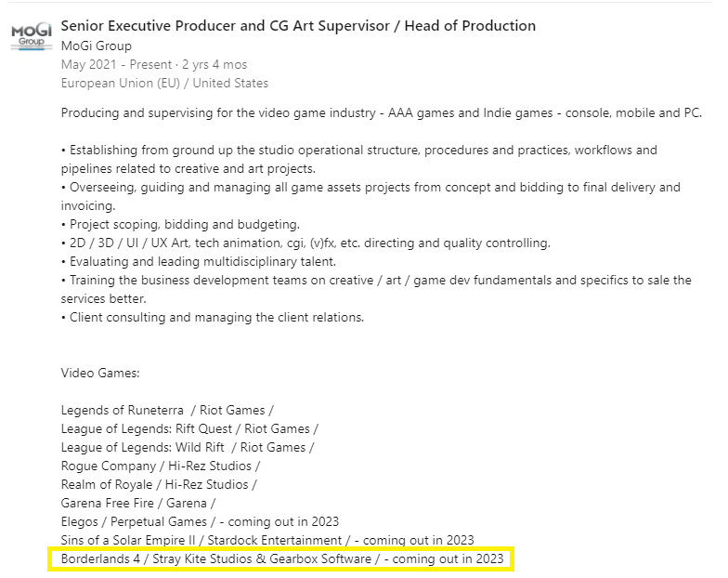Open the Senior Executive Producer job title

(x=297, y=26)
